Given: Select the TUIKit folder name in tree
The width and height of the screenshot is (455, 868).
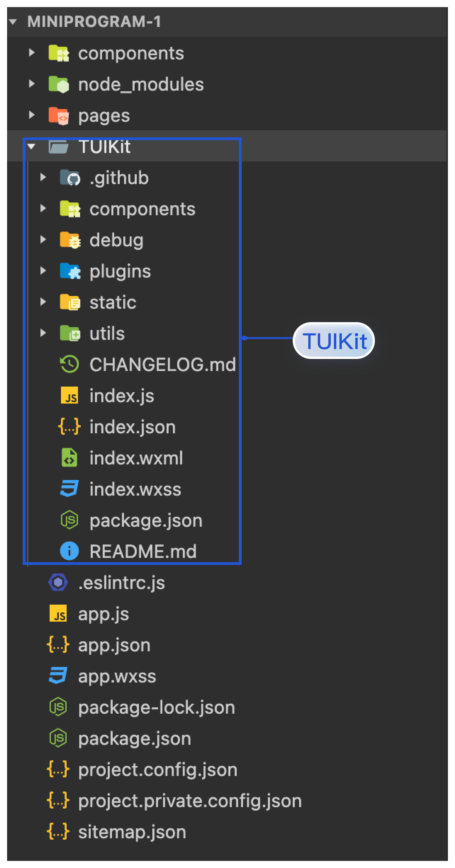Looking at the screenshot, I should (x=105, y=146).
